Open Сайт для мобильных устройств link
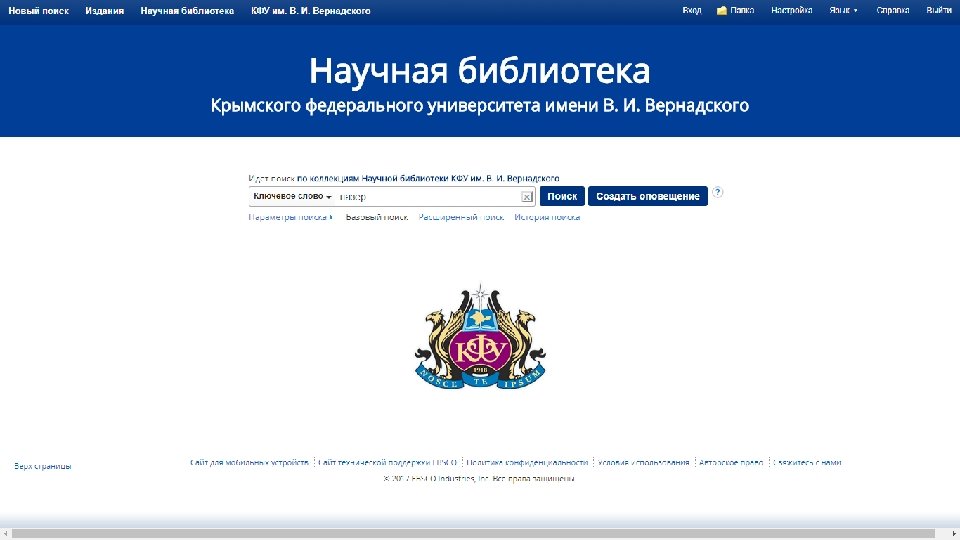The image size is (960, 540). tap(249, 463)
